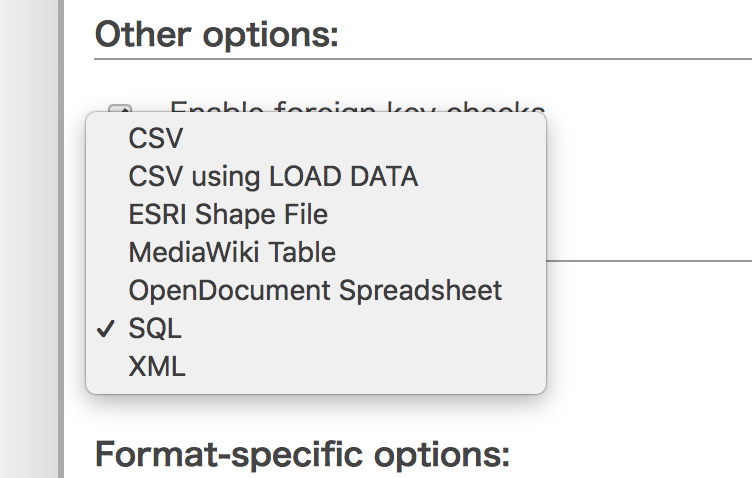
Task: Click the gray navigation panel strip
Action: (x=29, y=239)
